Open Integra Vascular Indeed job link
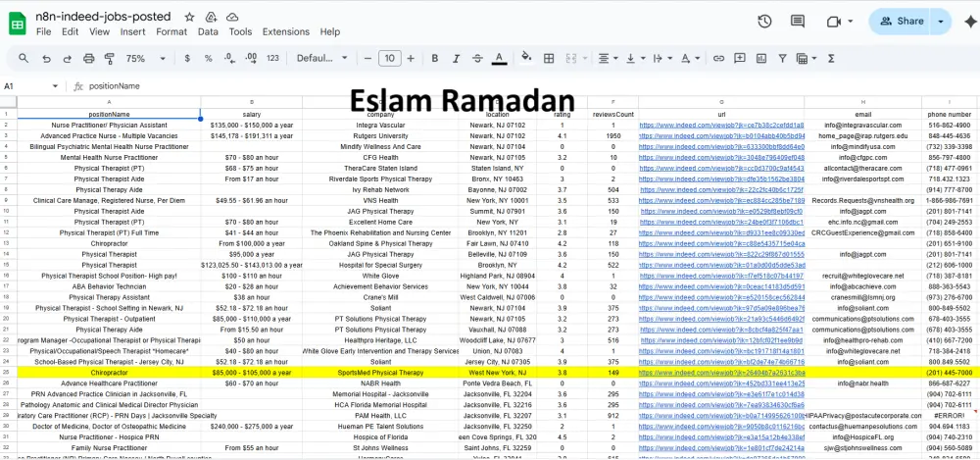980x460 pixels. pos(721,126)
